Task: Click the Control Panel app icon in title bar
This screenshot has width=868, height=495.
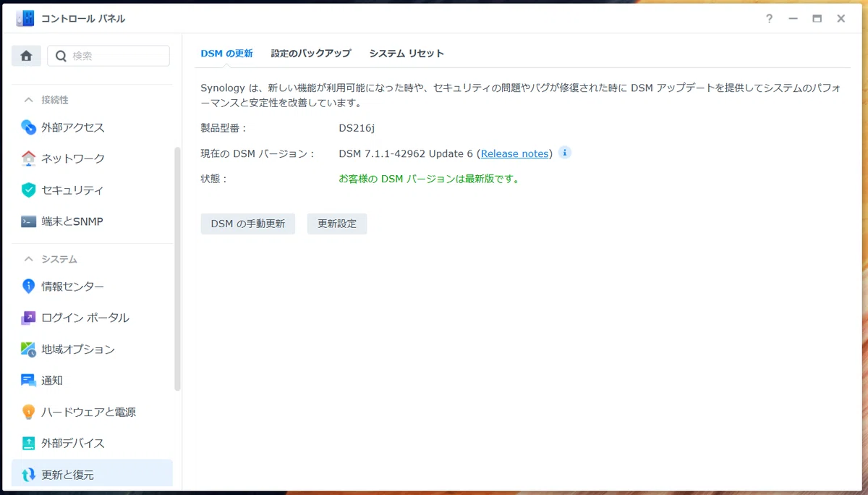Action: (25, 19)
